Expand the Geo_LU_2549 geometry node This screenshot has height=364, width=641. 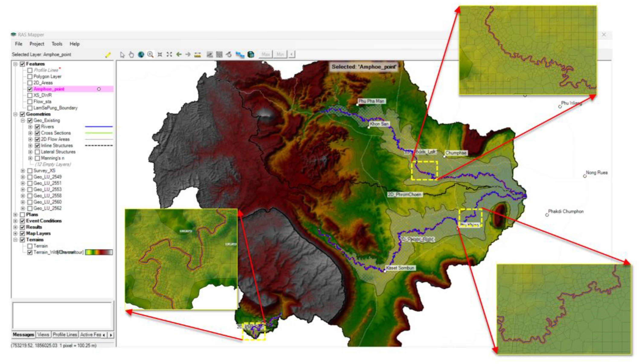(23, 177)
